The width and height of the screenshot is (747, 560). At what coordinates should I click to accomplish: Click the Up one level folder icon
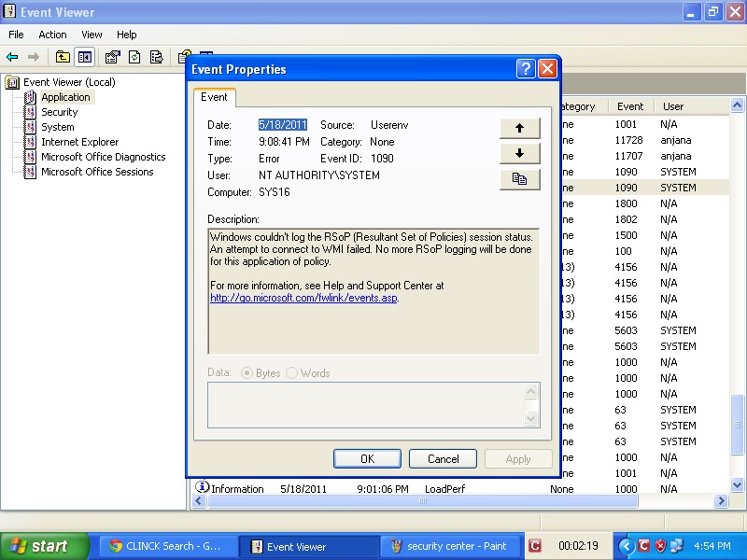[63, 58]
